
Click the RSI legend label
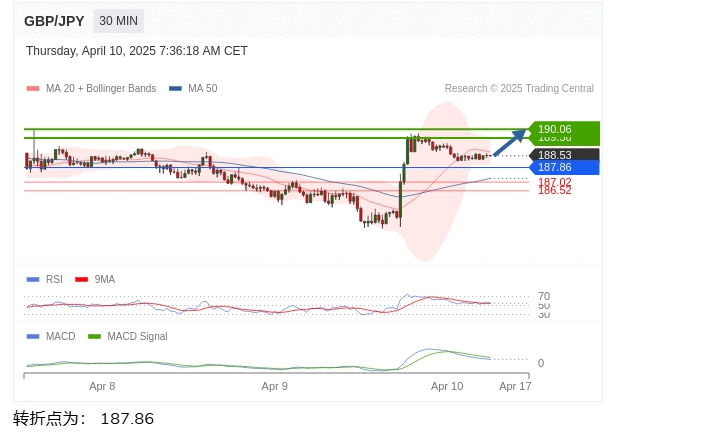54,279
